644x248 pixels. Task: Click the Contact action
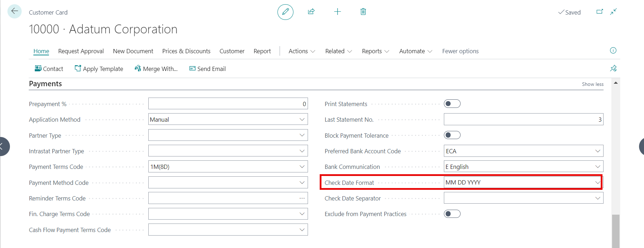point(49,68)
